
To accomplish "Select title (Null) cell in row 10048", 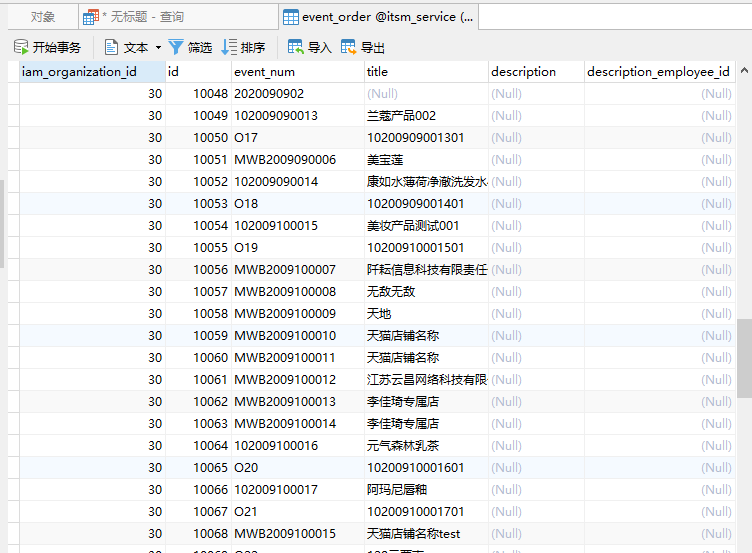I will pyautogui.click(x=426, y=94).
